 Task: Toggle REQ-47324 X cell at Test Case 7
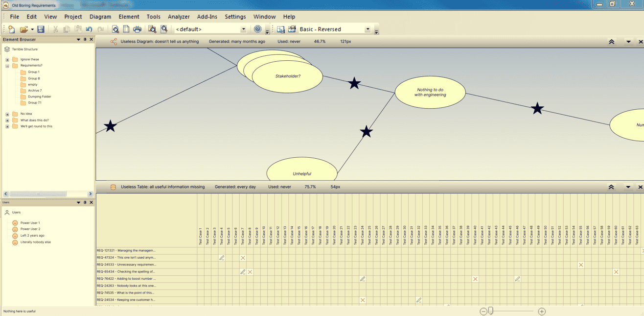point(243,258)
